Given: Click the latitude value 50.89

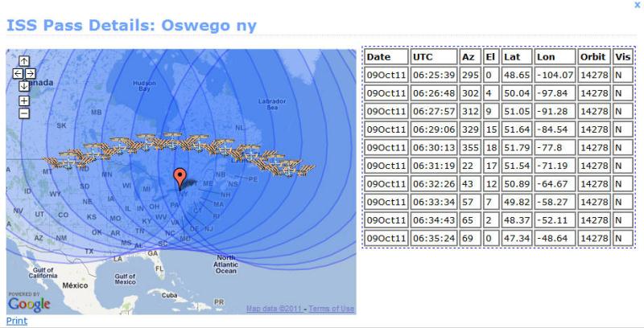Looking at the screenshot, I should pos(517,183).
